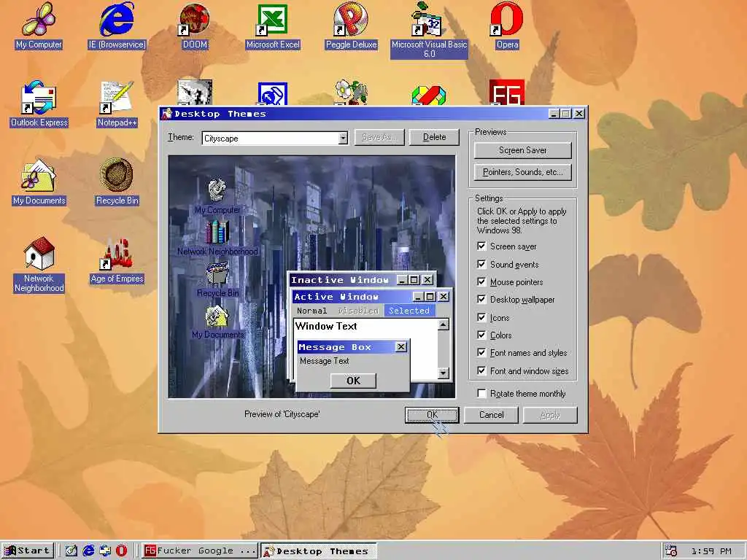Open the My Computer desktop icon
The image size is (747, 560).
click(39, 26)
